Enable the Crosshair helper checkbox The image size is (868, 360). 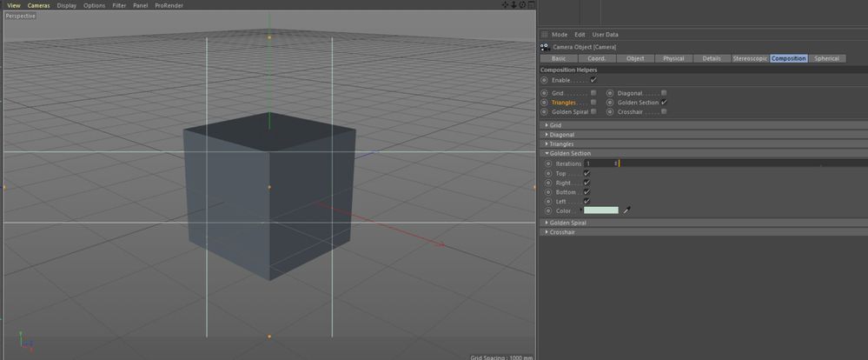click(x=664, y=111)
